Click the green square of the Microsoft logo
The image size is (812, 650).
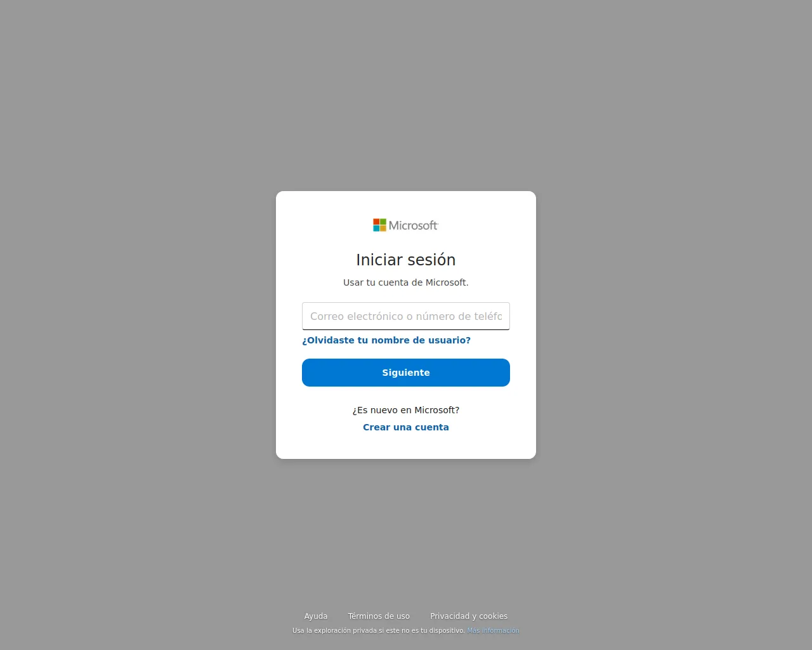pyautogui.click(x=383, y=222)
